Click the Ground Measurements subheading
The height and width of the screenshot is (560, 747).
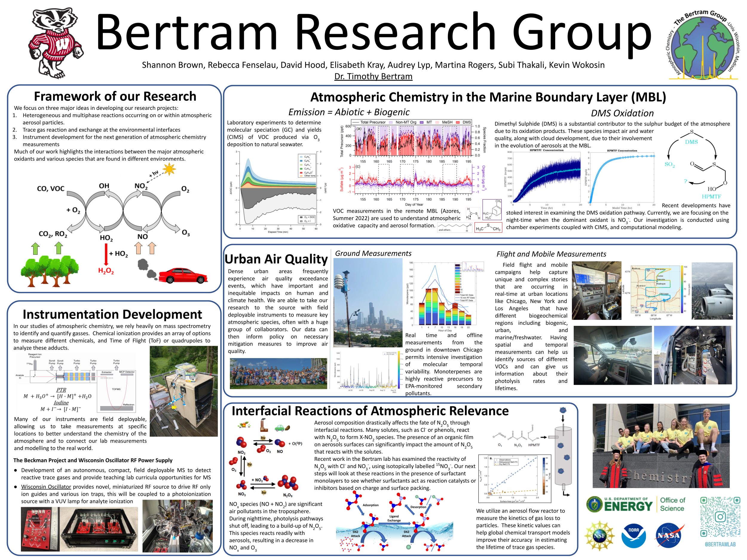(373, 253)
